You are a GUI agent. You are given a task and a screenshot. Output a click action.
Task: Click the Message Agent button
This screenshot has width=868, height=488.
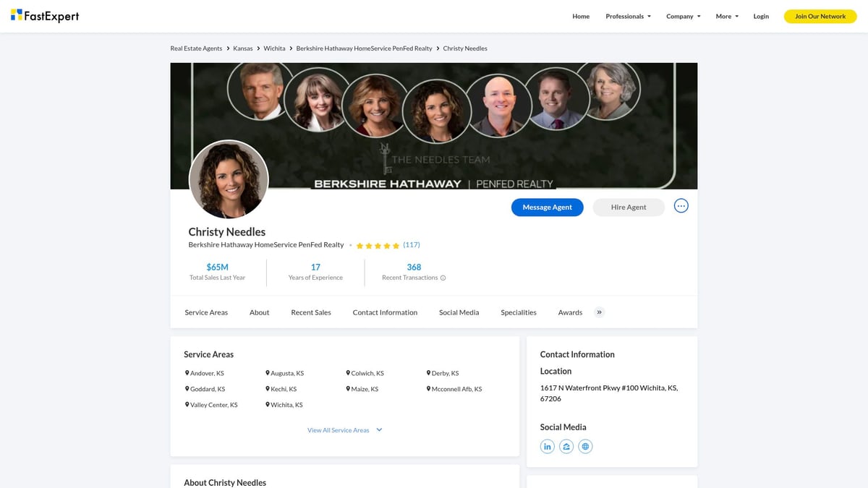(x=547, y=207)
